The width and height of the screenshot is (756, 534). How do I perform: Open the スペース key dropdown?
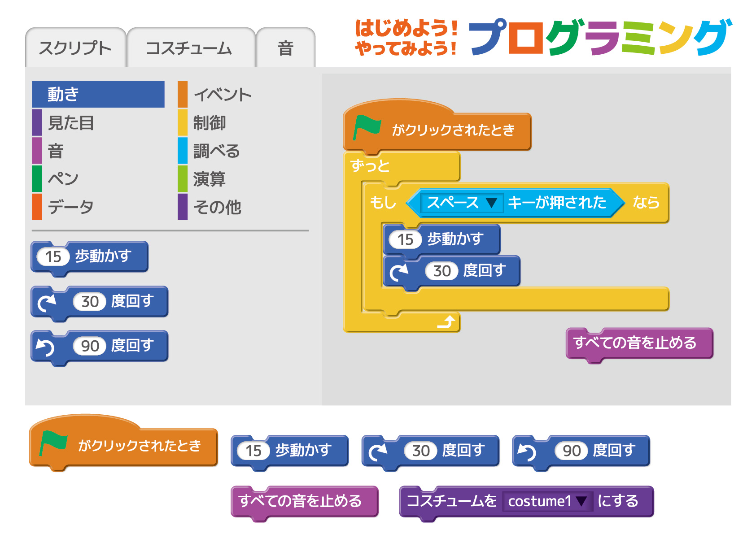(492, 203)
